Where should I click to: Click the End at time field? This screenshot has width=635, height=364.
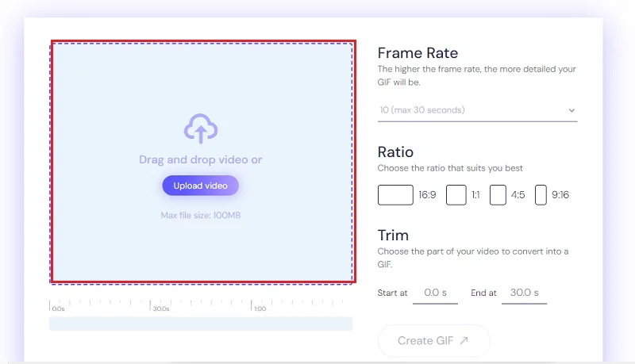pyautogui.click(x=524, y=293)
